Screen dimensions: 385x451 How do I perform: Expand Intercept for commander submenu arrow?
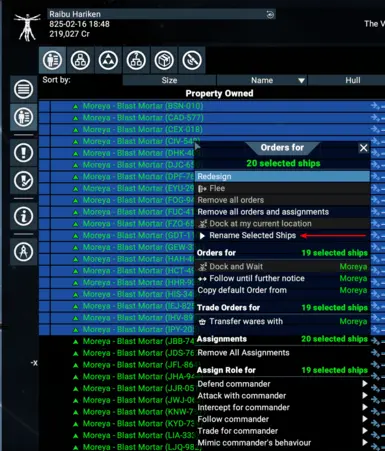point(365,407)
